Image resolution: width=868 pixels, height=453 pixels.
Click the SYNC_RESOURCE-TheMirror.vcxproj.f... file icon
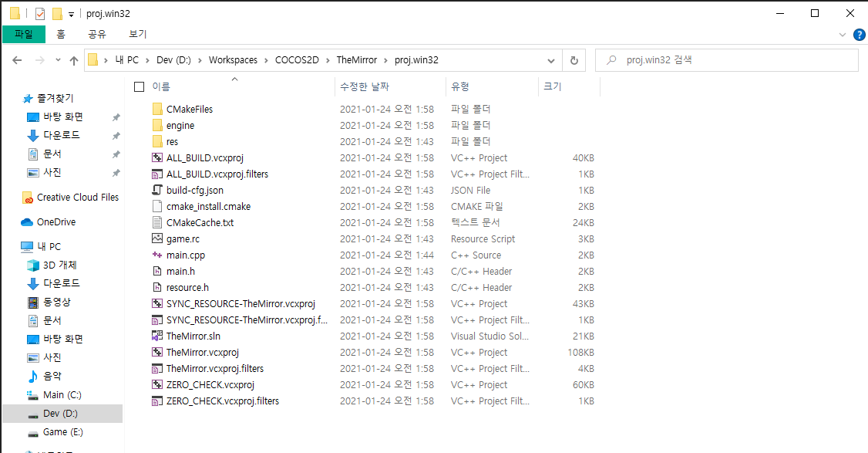(x=157, y=320)
